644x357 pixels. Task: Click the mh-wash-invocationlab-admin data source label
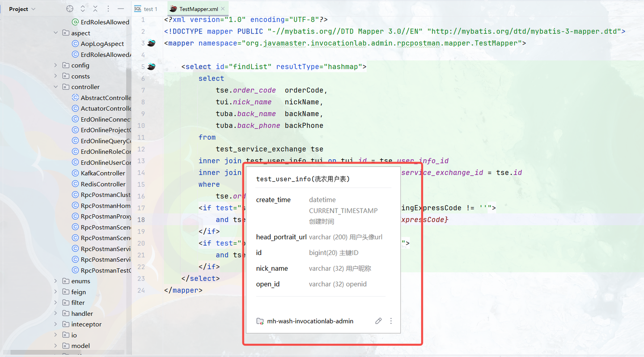(310, 321)
